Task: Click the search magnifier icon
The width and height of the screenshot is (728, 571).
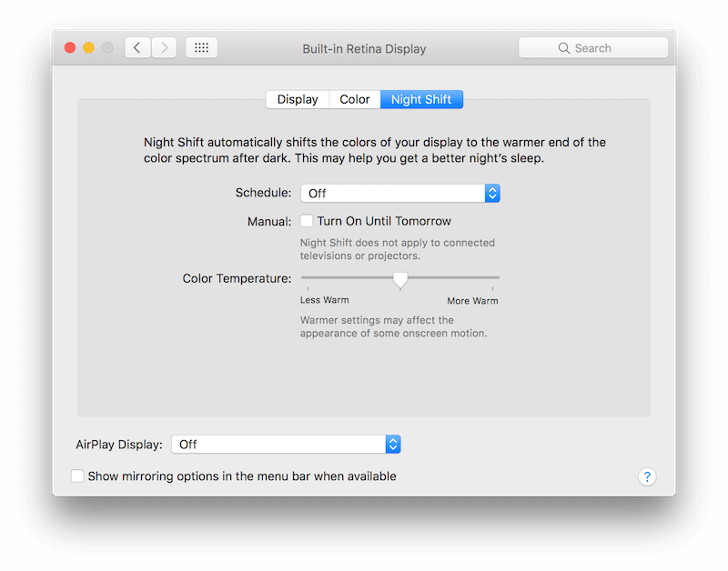Action: pos(564,47)
